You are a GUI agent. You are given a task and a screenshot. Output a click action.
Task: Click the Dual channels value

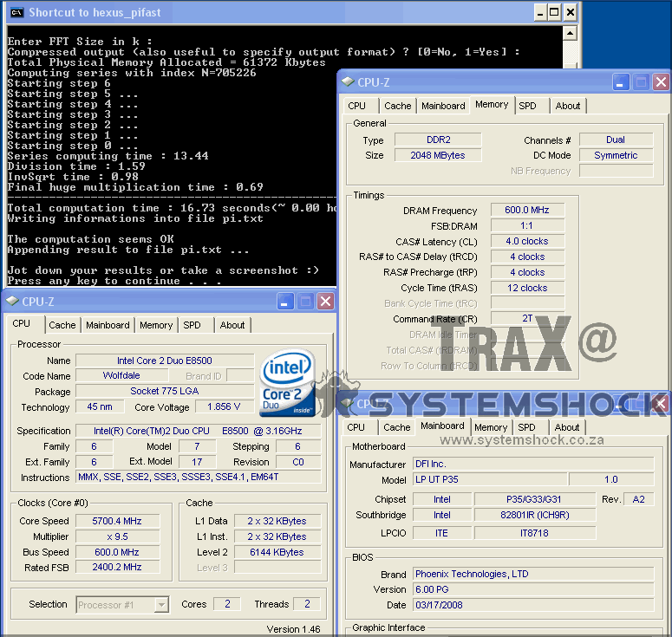point(616,140)
